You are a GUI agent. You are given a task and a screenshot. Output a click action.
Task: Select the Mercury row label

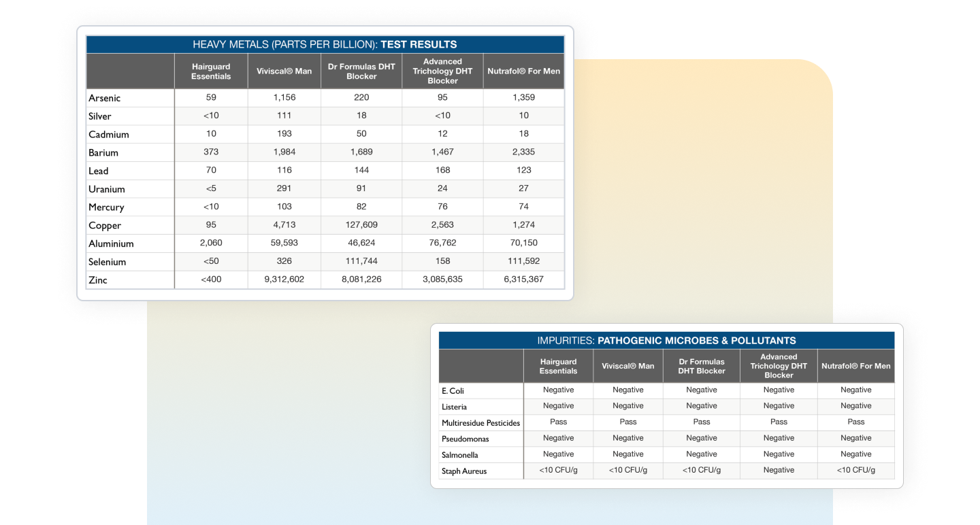coord(106,207)
